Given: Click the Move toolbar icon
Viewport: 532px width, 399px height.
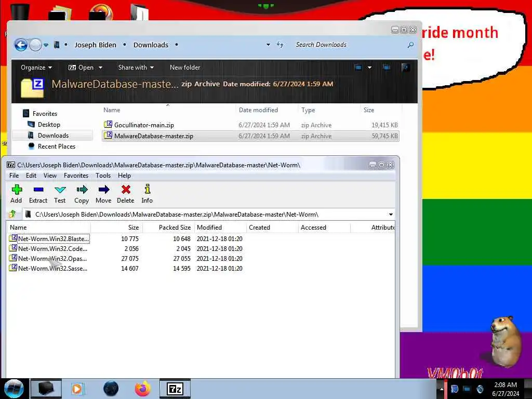Looking at the screenshot, I should [103, 194].
